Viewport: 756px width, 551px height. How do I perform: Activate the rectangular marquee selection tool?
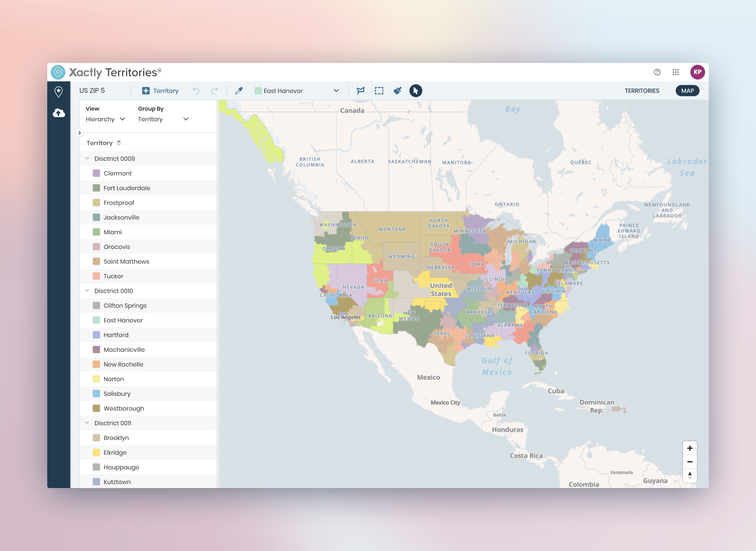click(379, 91)
